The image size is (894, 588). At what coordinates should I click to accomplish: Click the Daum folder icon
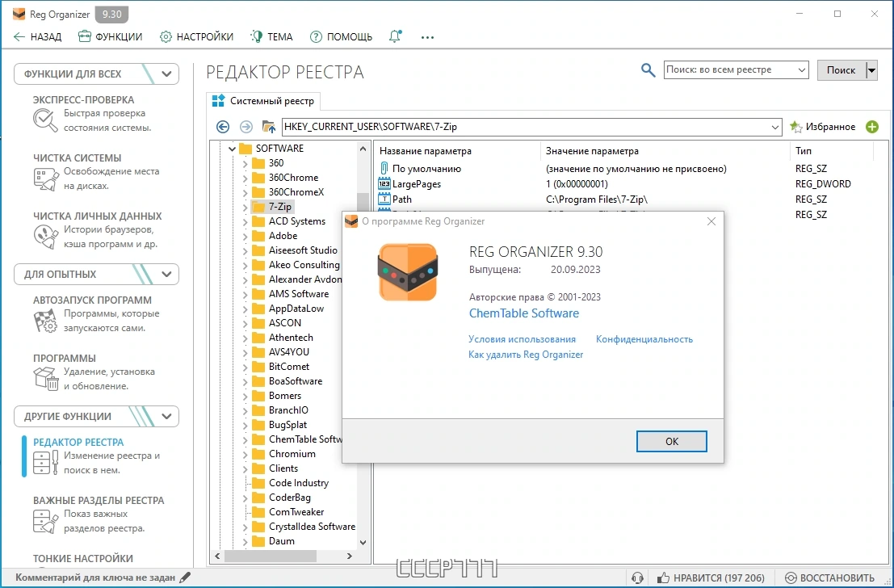259,541
